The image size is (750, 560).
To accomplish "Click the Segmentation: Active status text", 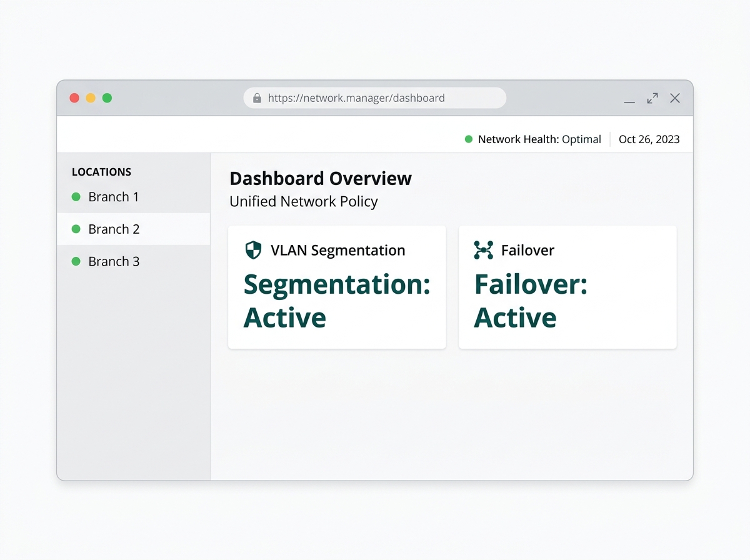I will 337,301.
